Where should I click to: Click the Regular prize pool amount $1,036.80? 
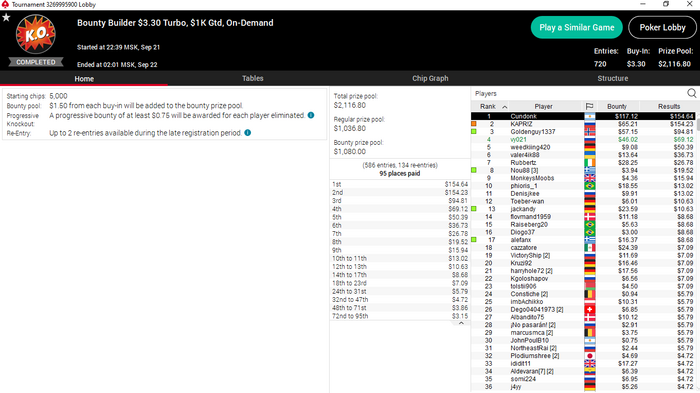(350, 128)
